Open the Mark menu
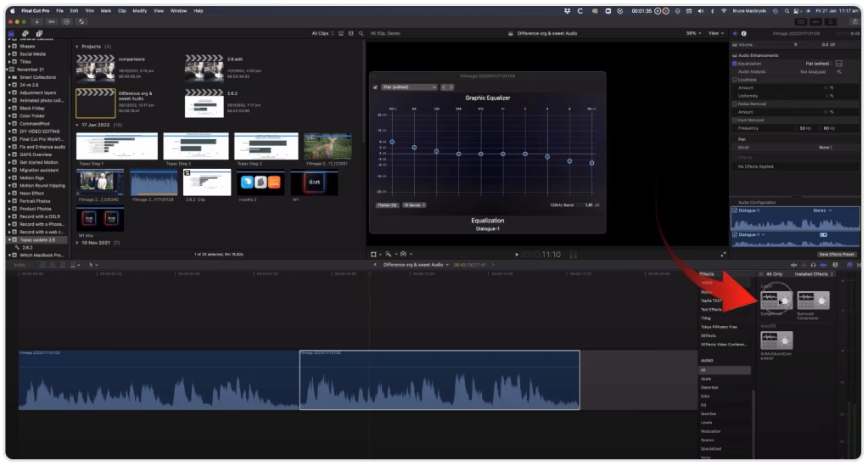This screenshot has width=868, height=466. [106, 10]
